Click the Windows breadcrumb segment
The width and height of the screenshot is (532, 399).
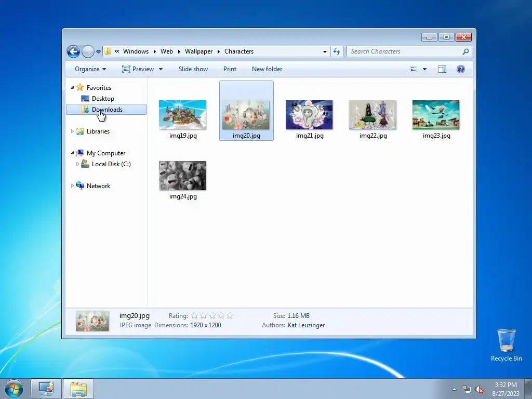point(136,51)
